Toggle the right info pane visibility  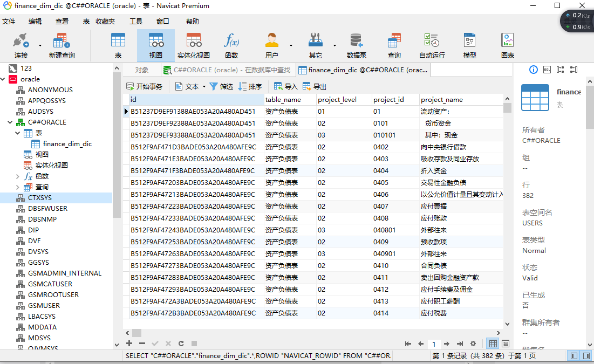(x=586, y=356)
